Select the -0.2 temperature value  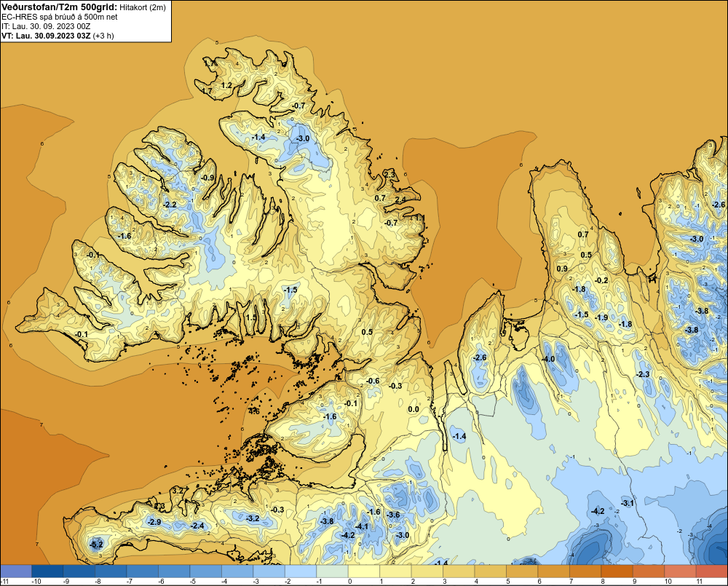(601, 280)
